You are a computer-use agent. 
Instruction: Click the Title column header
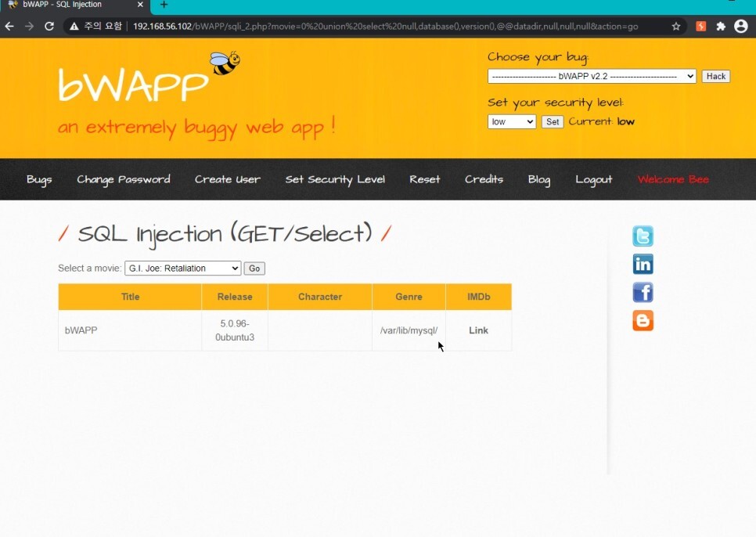tap(130, 297)
